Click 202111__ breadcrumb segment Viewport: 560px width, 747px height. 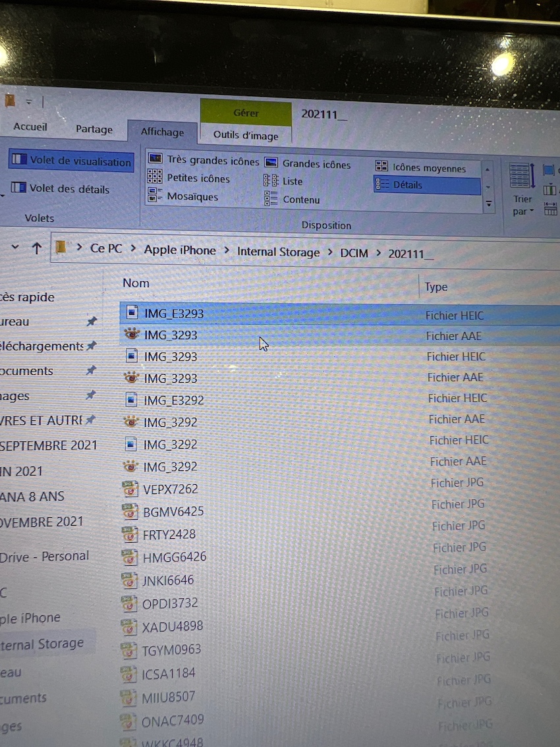click(410, 254)
